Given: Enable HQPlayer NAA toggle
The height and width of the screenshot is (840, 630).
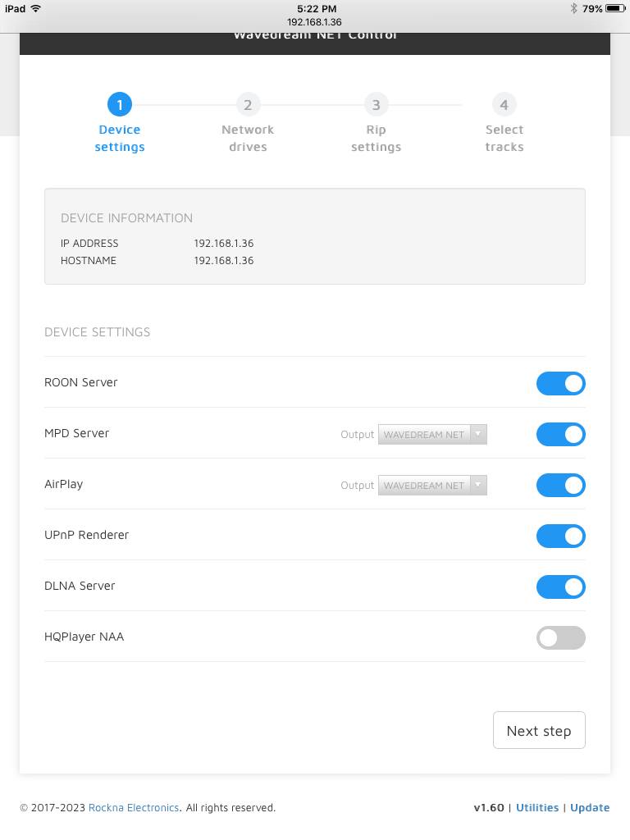Looking at the screenshot, I should click(x=560, y=638).
